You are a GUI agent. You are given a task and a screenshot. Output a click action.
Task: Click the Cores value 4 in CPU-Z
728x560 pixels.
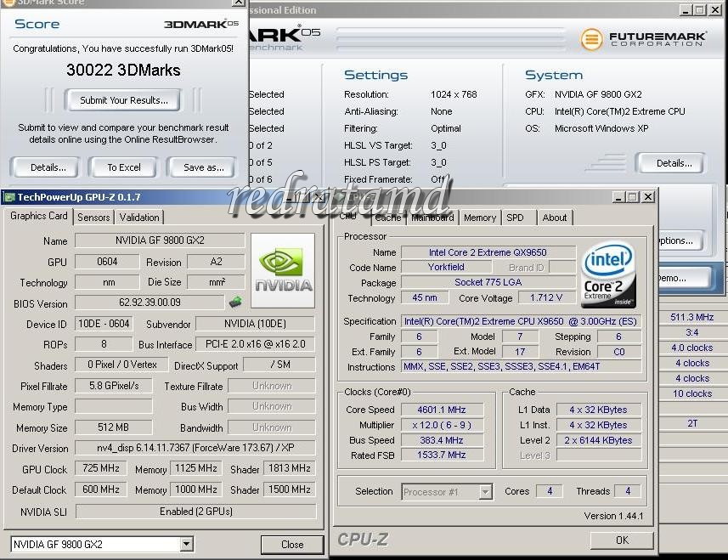[550, 491]
